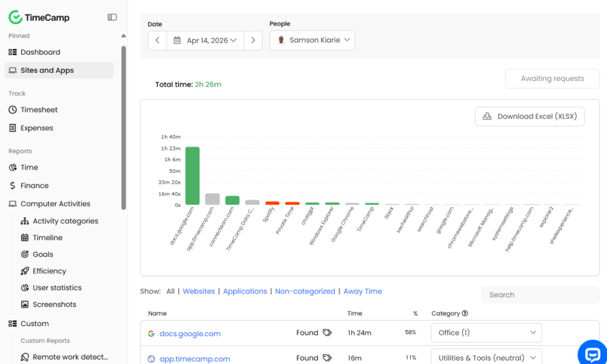Screen dimensions: 607x364
Task: Open the Samson Kiarie people dropdown
Action: pos(312,40)
